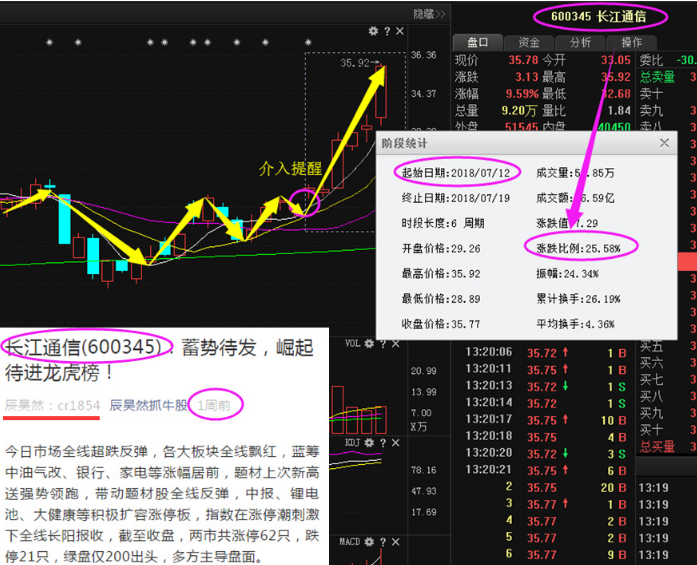
Task: Select trade row at 13:20:13
Action: 546,386
